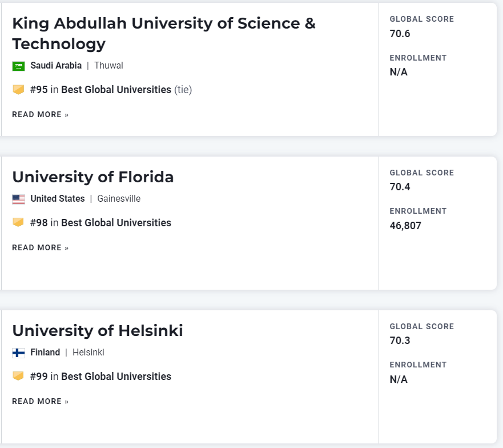Click the United States flag icon
Viewport: 503px width, 448px height.
pyautogui.click(x=18, y=199)
